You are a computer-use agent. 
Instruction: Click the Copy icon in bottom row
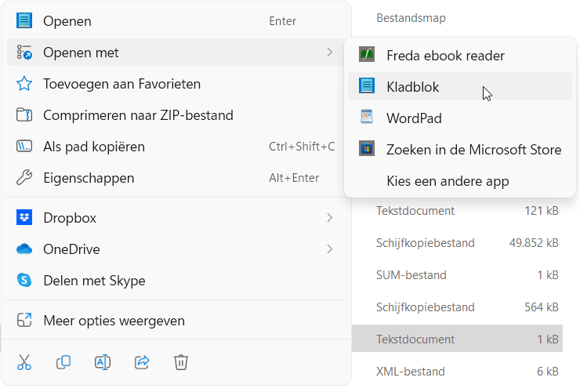coord(63,362)
